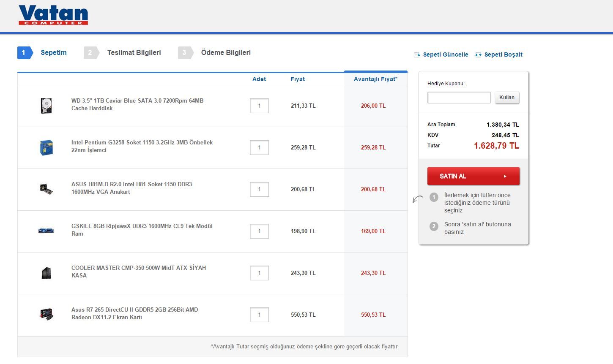Click the Sepeti Boşalt link text
The height and width of the screenshot is (364, 613).
pyautogui.click(x=503, y=55)
